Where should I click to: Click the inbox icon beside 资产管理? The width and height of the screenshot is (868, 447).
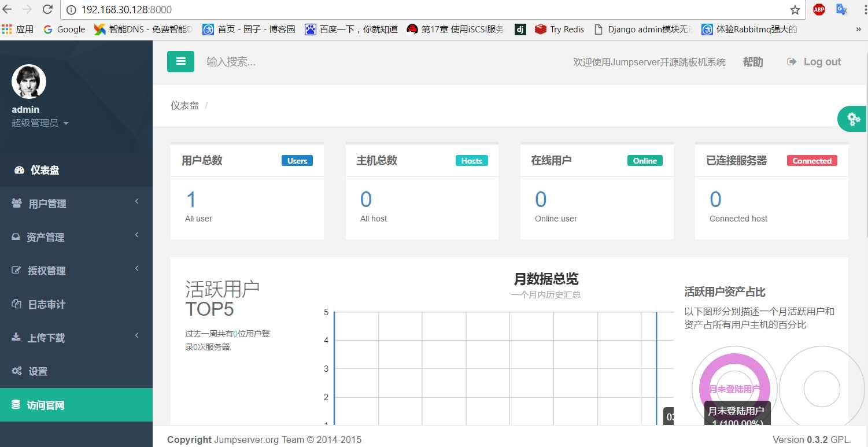(16, 237)
